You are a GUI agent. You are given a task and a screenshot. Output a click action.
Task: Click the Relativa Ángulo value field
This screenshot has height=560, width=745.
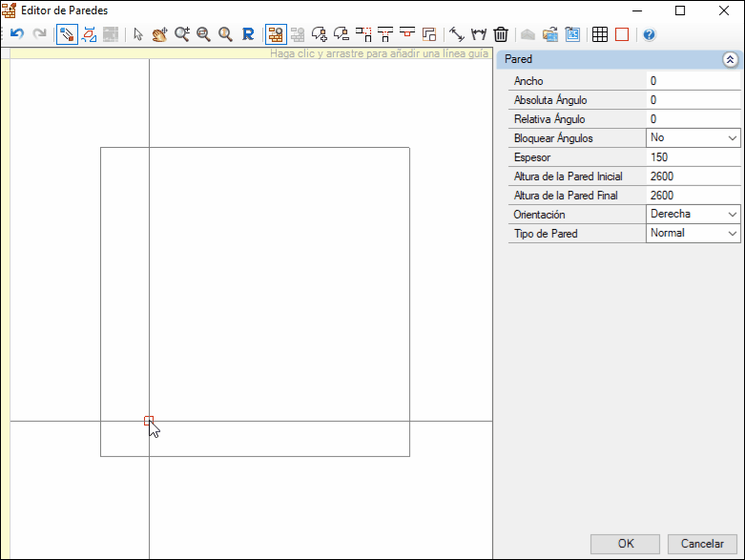click(693, 118)
